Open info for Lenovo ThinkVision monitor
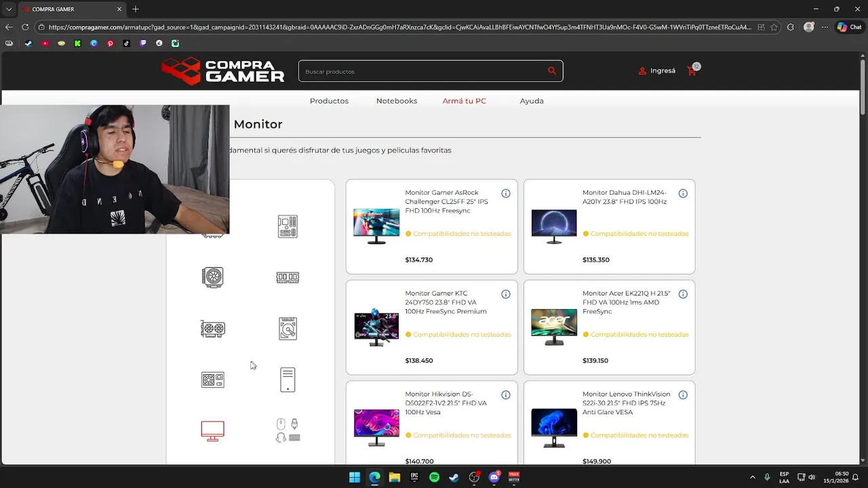The image size is (868, 488). [x=683, y=395]
